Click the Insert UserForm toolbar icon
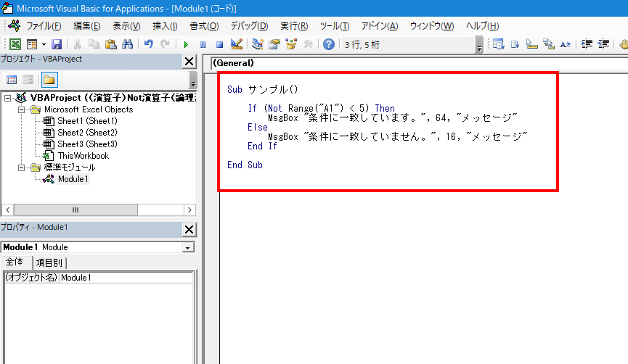The image size is (628, 364). [x=32, y=44]
